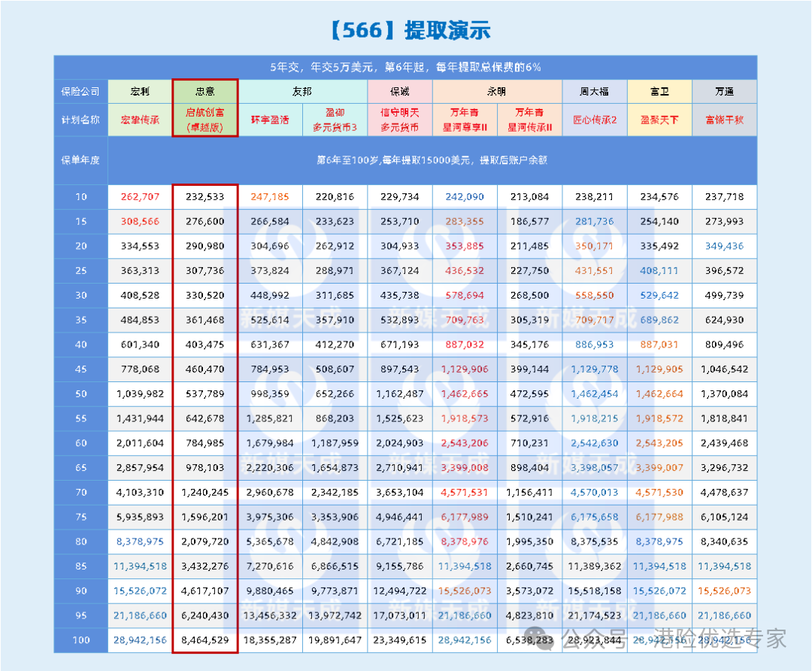Select the blue 242,090 value
The width and height of the screenshot is (812, 671).
coord(465,197)
